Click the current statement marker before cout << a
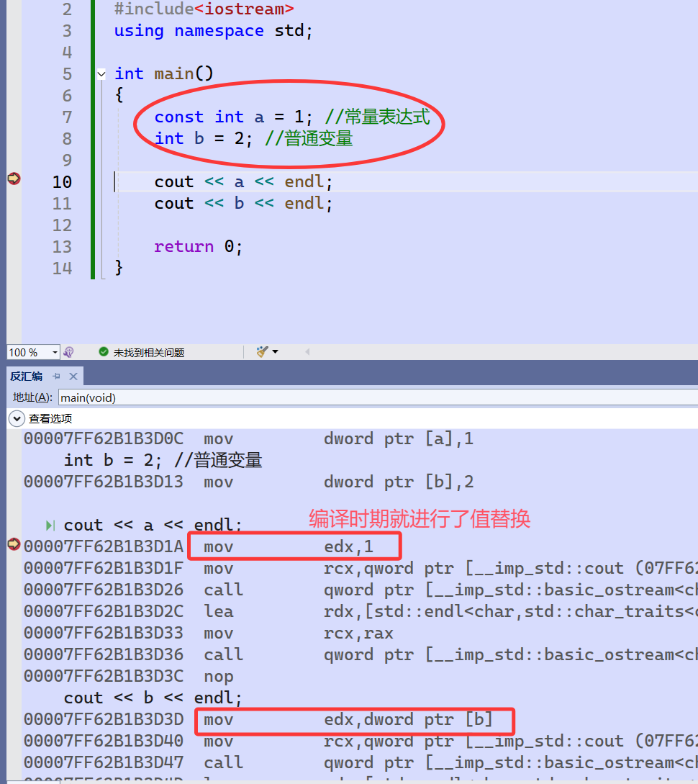The image size is (698, 784). point(50,525)
